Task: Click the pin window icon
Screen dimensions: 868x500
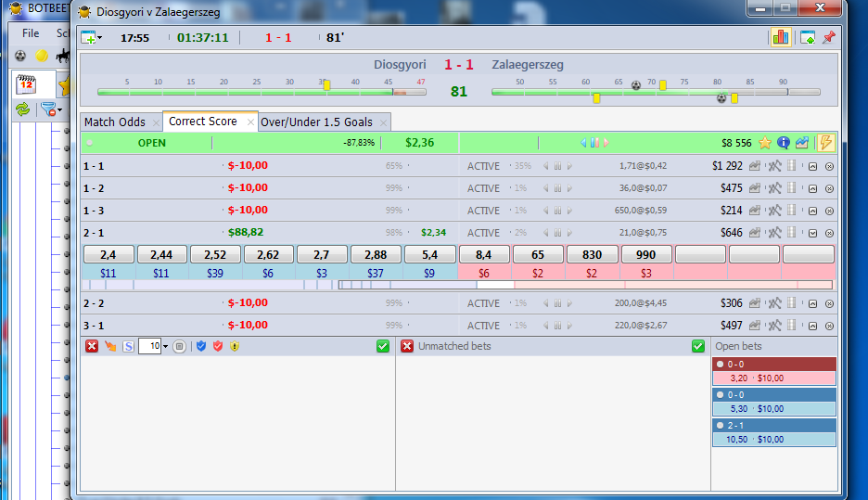Action: [829, 38]
